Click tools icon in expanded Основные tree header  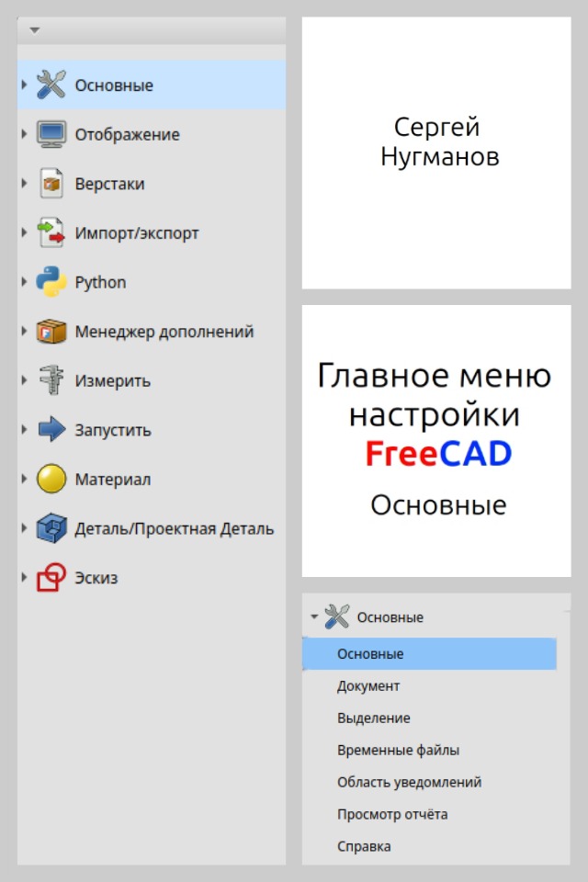(x=337, y=616)
